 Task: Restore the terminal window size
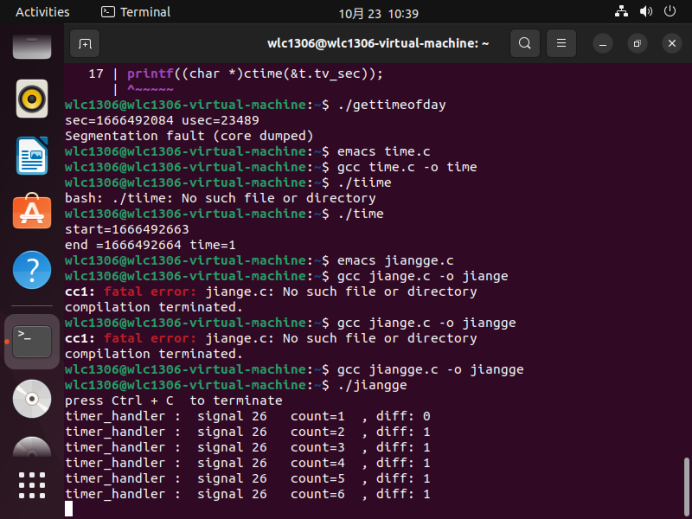coord(637,44)
